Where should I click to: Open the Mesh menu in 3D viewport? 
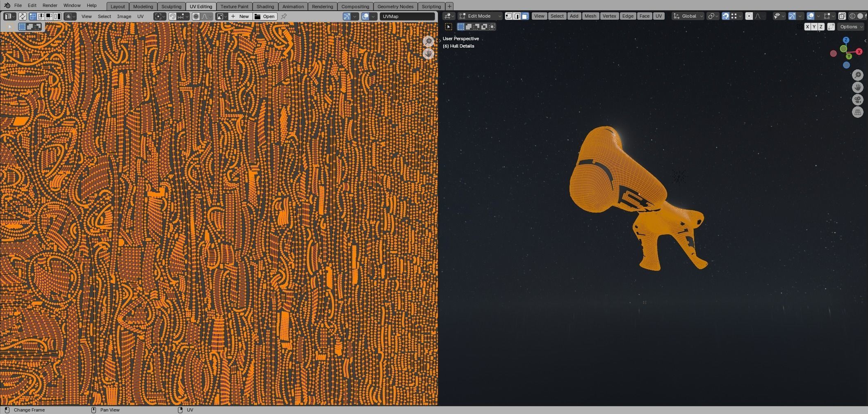pos(590,16)
